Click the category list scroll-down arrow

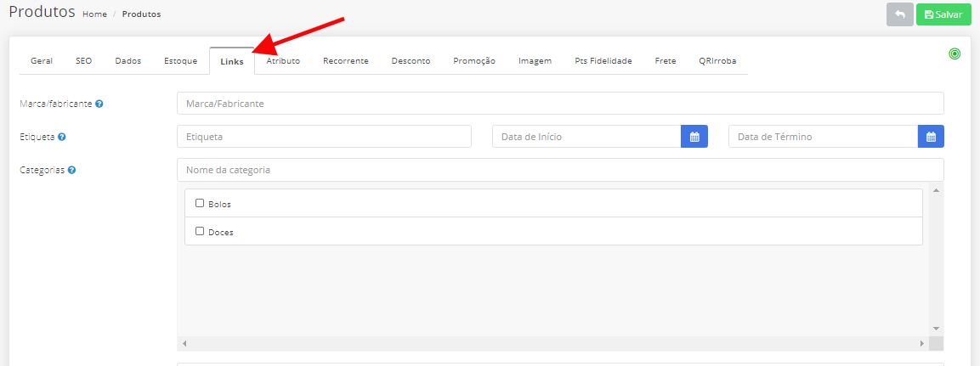[936, 329]
